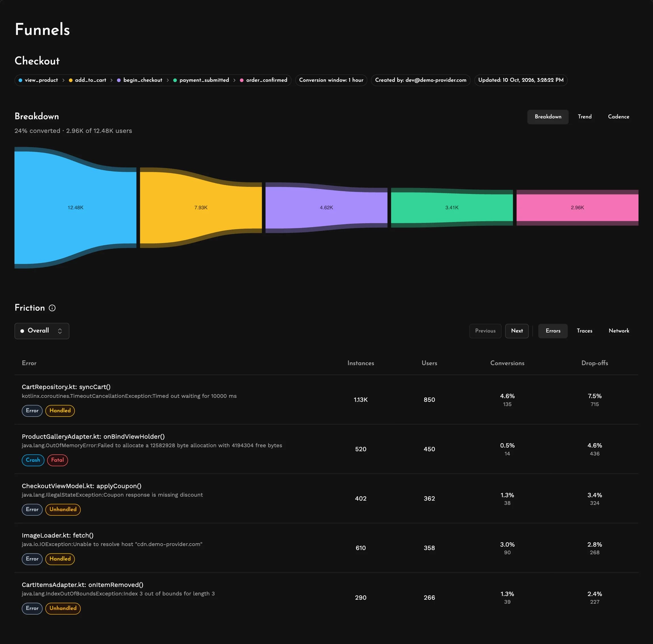Select the green 3.41K funnel segment
This screenshot has height=644, width=653.
click(x=451, y=208)
